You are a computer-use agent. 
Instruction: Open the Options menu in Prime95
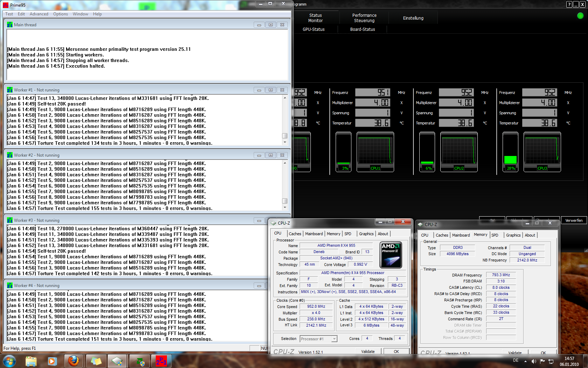point(61,14)
